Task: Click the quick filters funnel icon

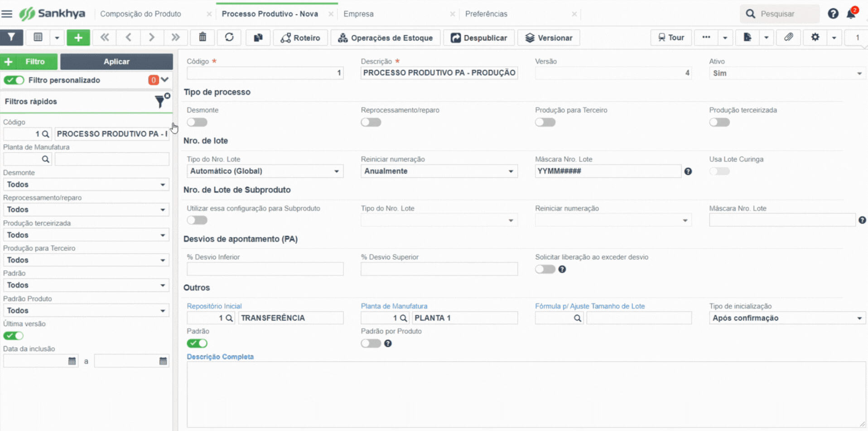Action: click(x=160, y=101)
